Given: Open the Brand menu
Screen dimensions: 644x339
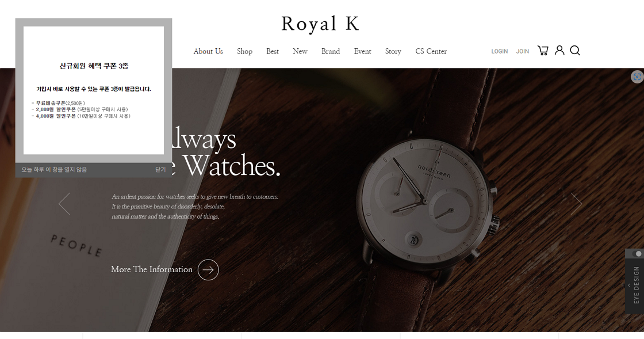Looking at the screenshot, I should point(331,51).
